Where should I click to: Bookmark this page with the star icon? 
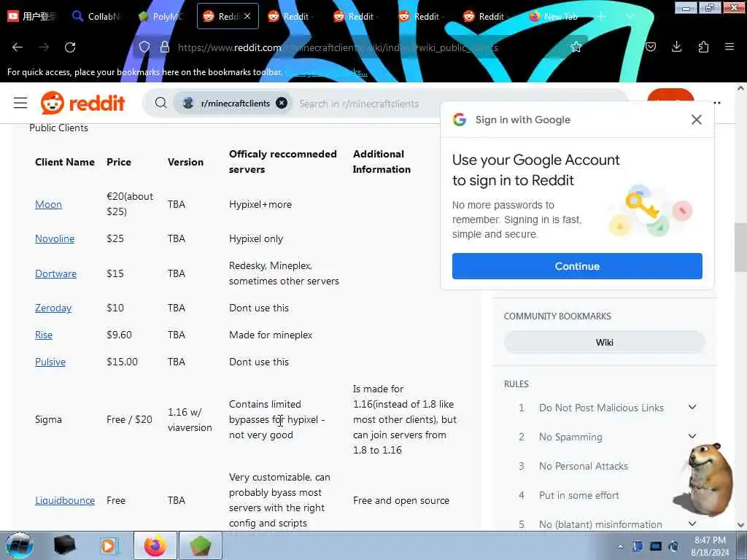(x=576, y=47)
